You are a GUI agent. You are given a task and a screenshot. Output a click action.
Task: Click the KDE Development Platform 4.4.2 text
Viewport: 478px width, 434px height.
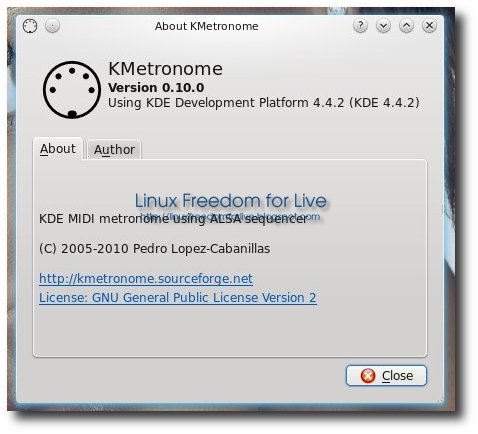pos(264,102)
